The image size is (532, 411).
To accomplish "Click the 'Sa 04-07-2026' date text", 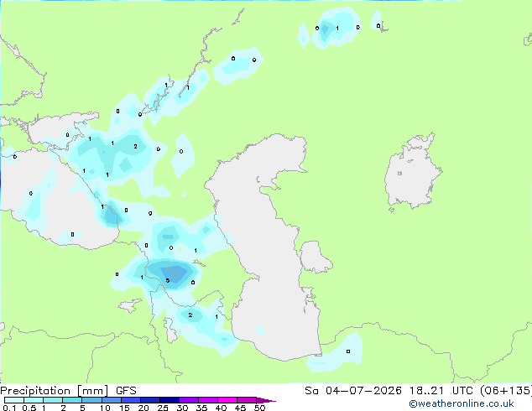I will coord(353,391).
